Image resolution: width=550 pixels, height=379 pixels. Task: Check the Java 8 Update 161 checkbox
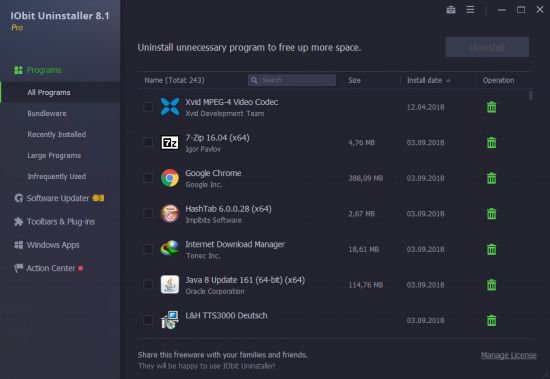[x=148, y=284]
